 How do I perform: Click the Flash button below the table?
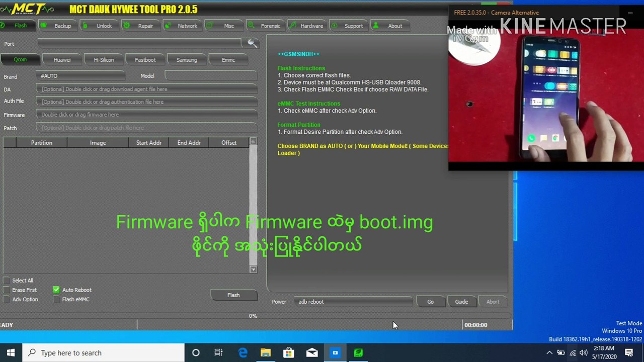pos(233,295)
